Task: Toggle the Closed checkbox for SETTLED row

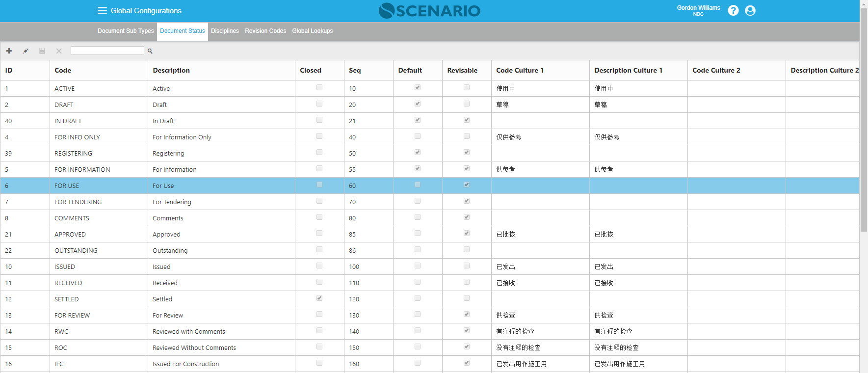Action: [319, 298]
